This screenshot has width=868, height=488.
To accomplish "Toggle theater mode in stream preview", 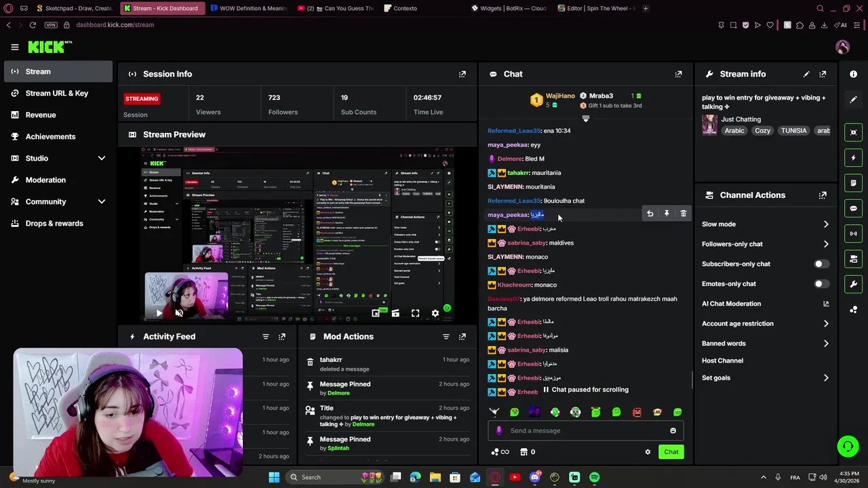I will 395,313.
